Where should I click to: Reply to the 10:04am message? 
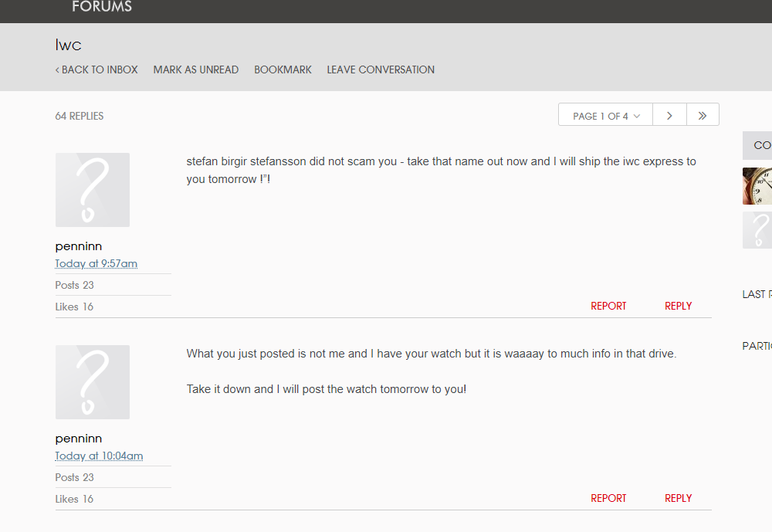pos(678,498)
